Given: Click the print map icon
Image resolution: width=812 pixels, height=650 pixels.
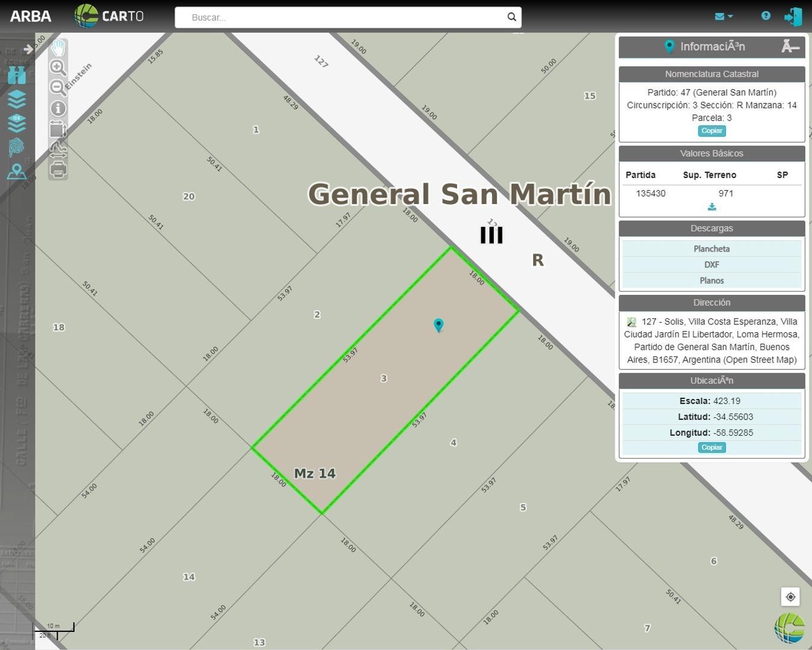Looking at the screenshot, I should click(58, 170).
